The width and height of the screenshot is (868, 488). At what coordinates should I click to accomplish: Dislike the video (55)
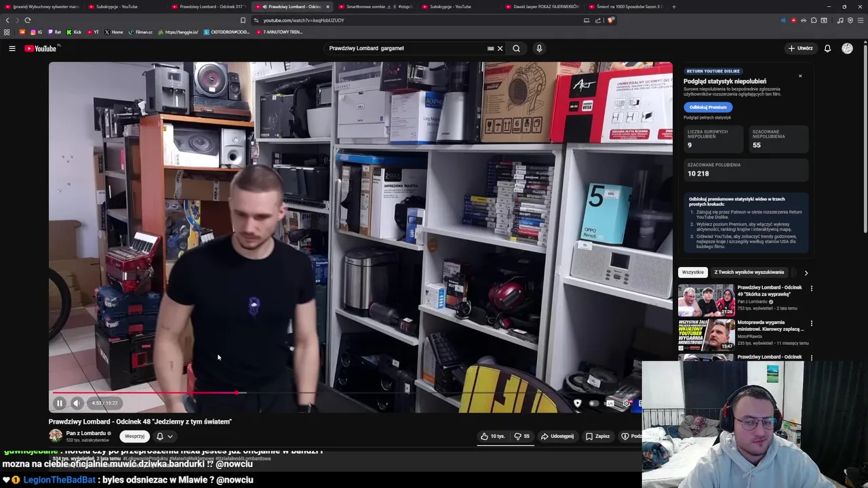coord(521,436)
